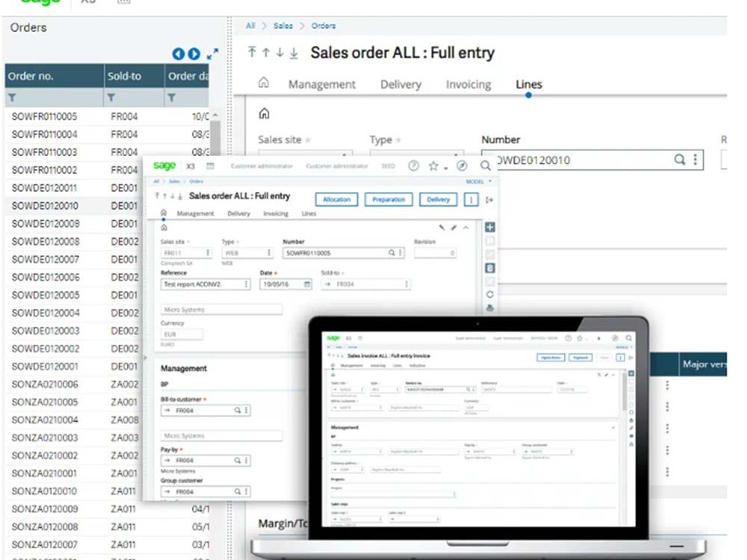Open actions menu of large window Number field
The image size is (747, 560).
click(695, 160)
